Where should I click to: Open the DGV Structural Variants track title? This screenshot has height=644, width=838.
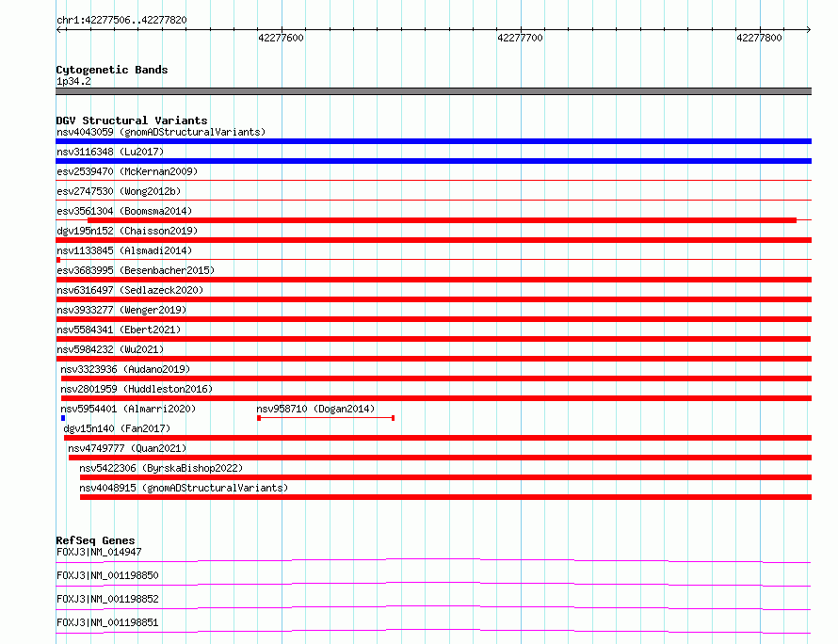tap(132, 121)
